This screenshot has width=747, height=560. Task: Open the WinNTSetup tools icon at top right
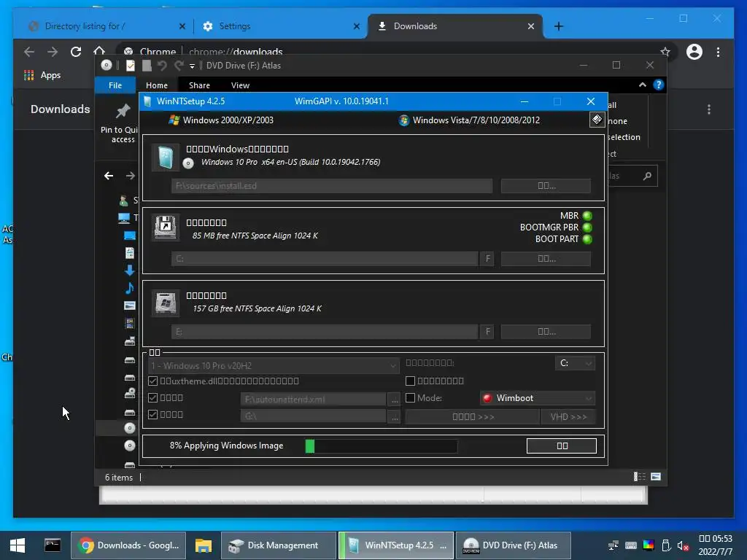pos(597,120)
